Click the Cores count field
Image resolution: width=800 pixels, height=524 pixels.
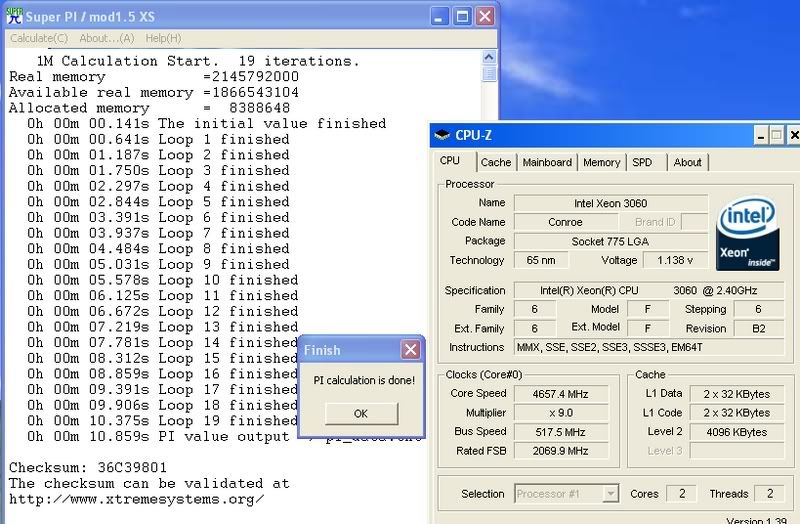click(x=682, y=493)
